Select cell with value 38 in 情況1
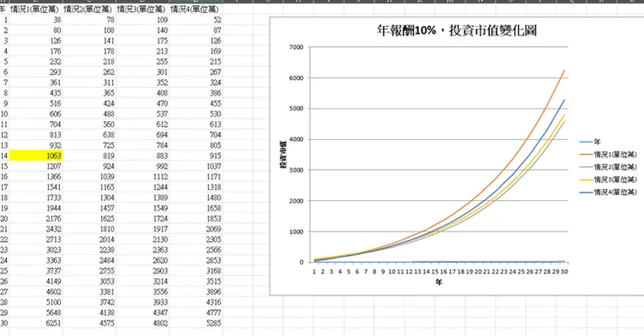The width and height of the screenshot is (644, 336). [36, 20]
